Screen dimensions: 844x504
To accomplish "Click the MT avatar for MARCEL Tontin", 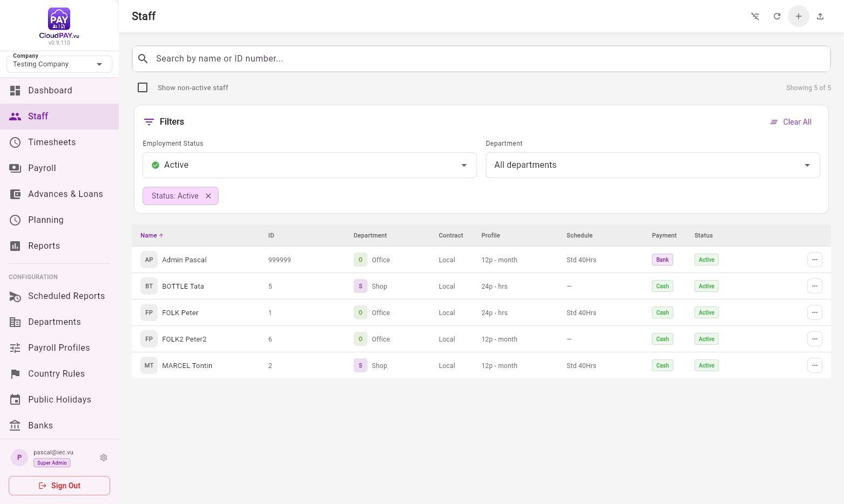I will [x=149, y=365].
